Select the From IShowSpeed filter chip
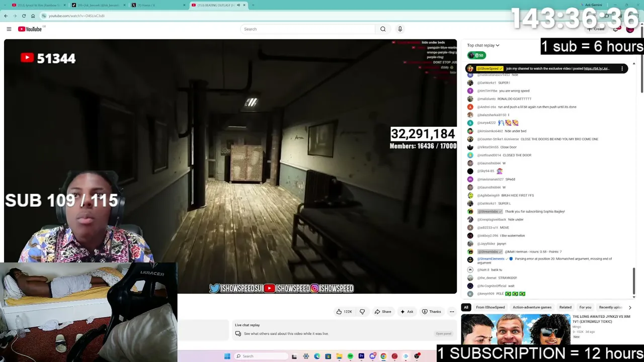644x362 pixels. 491,307
